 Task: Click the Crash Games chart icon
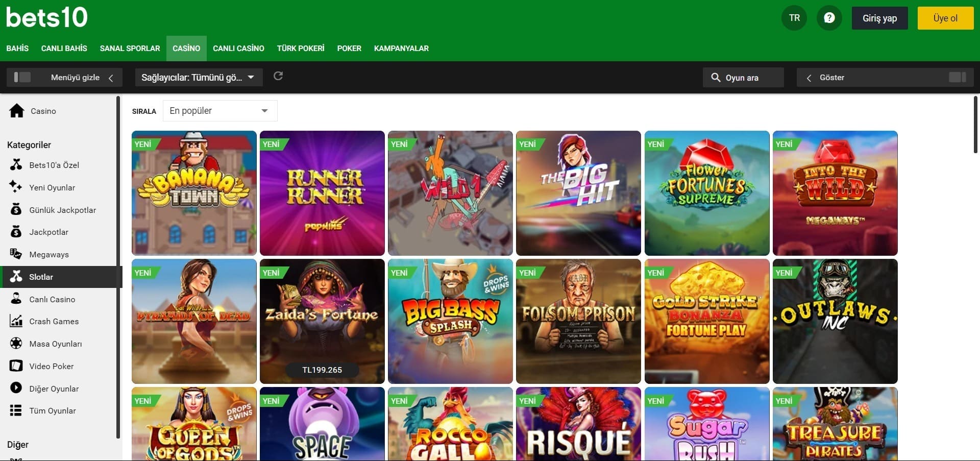pos(16,321)
